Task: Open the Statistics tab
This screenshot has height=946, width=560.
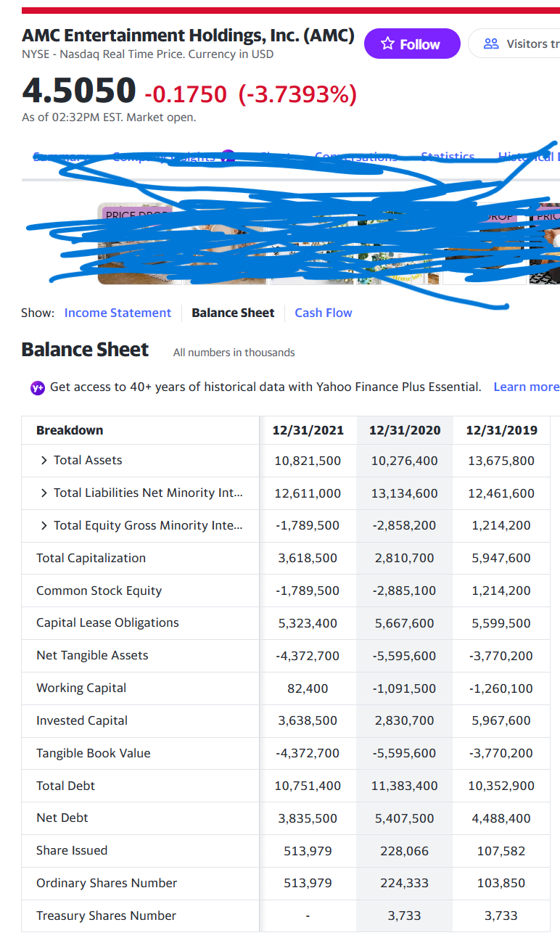Action: (x=448, y=157)
